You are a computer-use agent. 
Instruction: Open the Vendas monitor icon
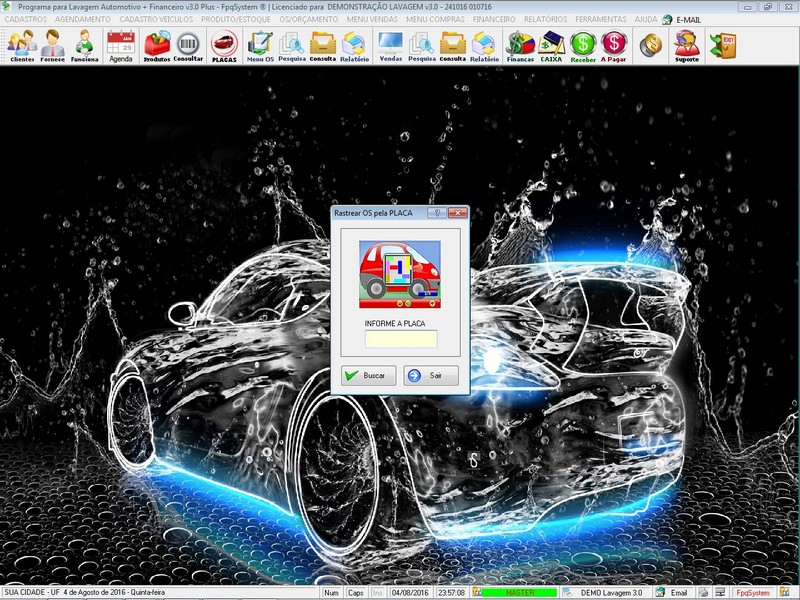coord(391,46)
